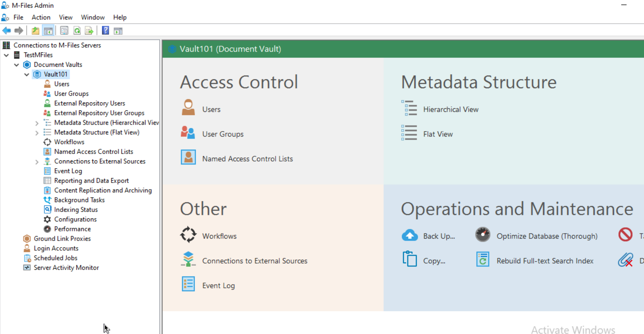Image resolution: width=644 pixels, height=334 pixels.
Task: Collapse the TestMFiles server node
Action: pyautogui.click(x=7, y=55)
